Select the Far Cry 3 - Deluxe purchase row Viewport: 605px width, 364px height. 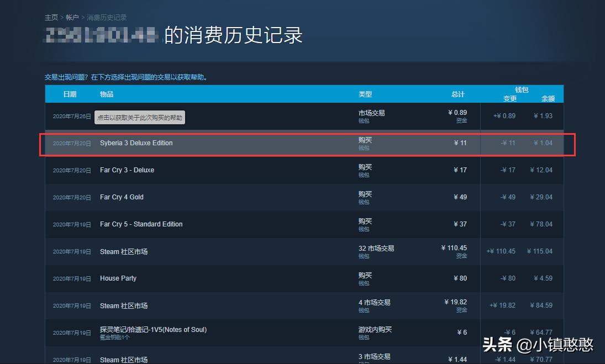coord(221,170)
